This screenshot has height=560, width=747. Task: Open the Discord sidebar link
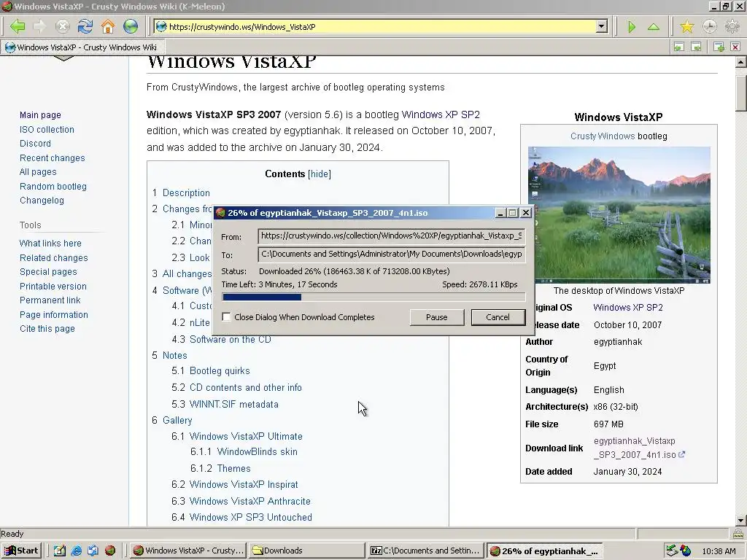(x=35, y=144)
